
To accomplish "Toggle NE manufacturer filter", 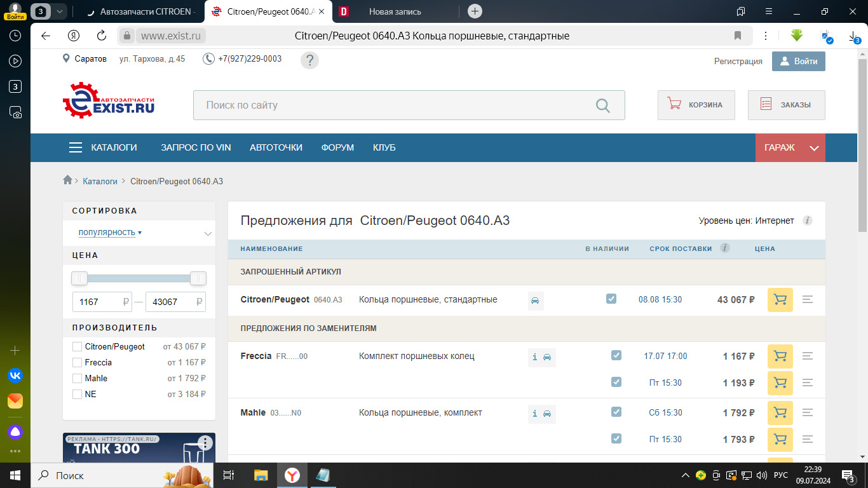I will (77, 395).
